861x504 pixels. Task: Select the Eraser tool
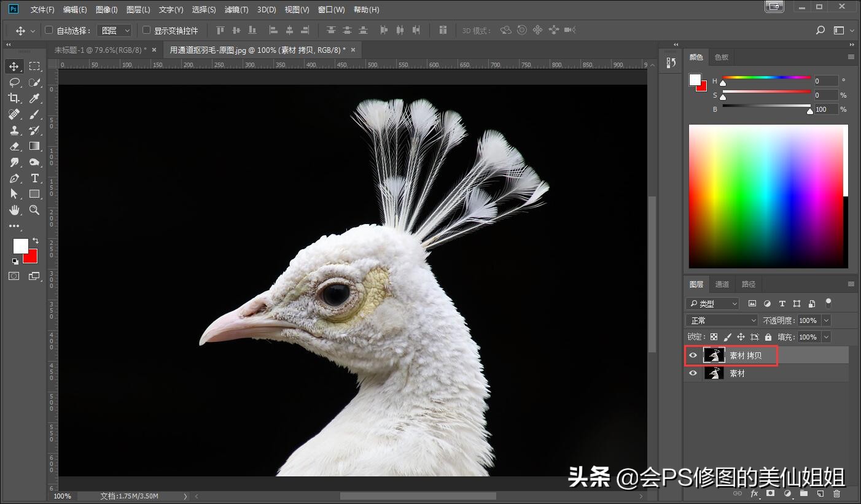point(14,146)
